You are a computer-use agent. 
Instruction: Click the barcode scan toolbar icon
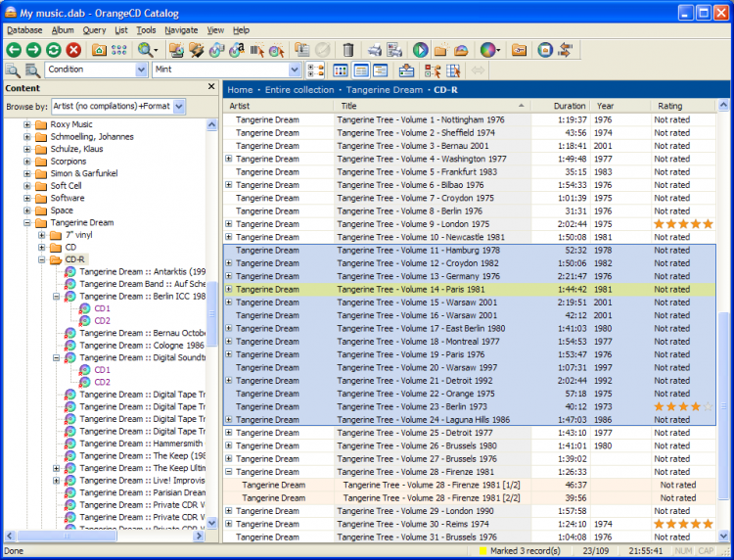pos(256,50)
